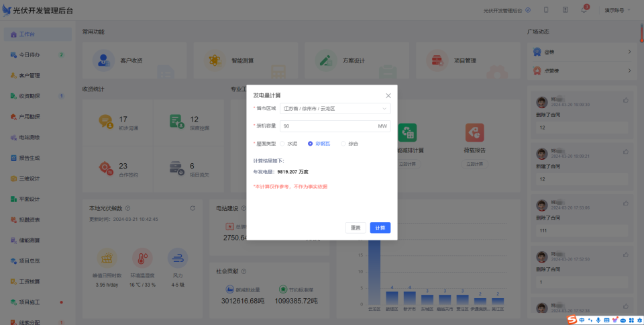Click the 峰值日照时数 sun icon

(x=107, y=258)
